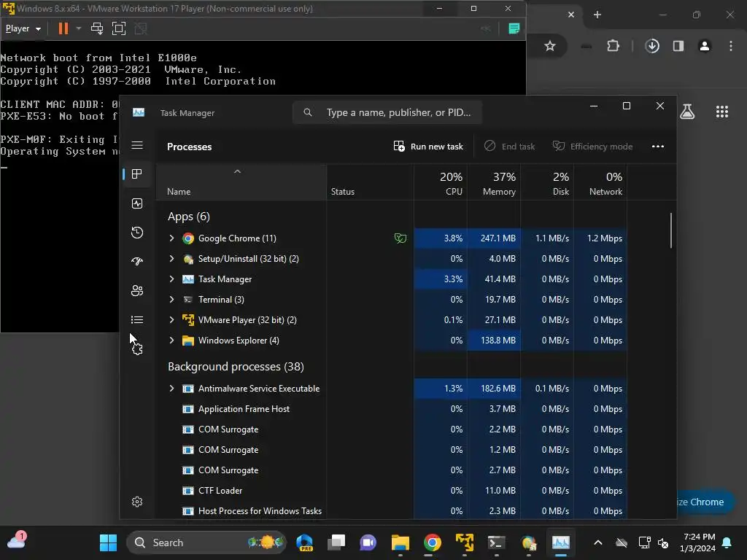Image resolution: width=747 pixels, height=560 pixels.
Task: Open Task Manager more options ellipsis
Action: 658,146
